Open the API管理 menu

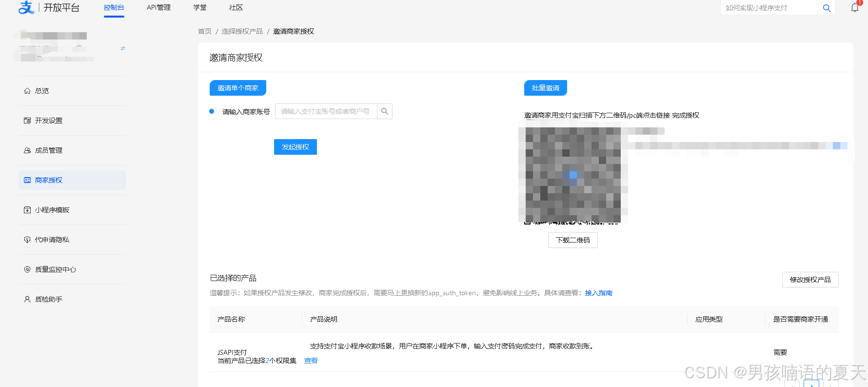point(158,7)
